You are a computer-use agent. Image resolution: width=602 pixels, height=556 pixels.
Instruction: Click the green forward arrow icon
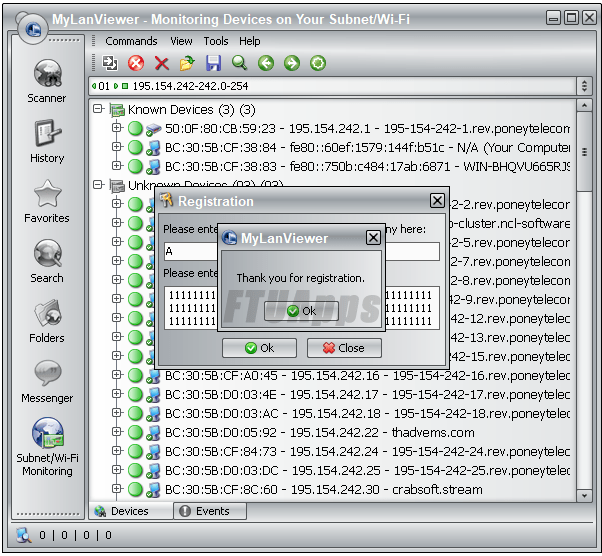point(292,63)
